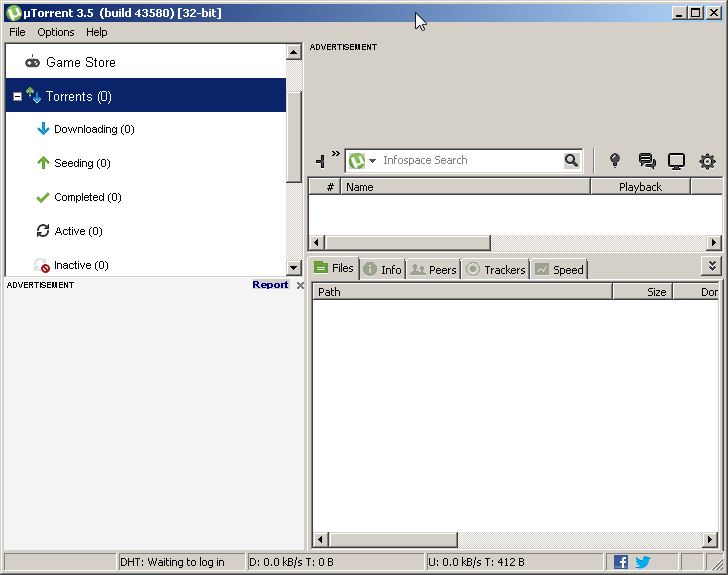728x575 pixels.
Task: Open the Options menu
Action: pos(56,32)
